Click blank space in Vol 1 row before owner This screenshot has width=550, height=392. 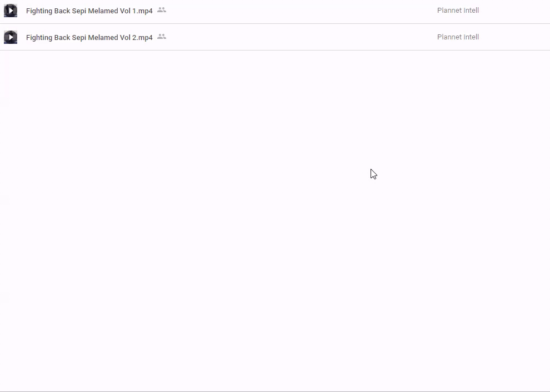point(302,11)
